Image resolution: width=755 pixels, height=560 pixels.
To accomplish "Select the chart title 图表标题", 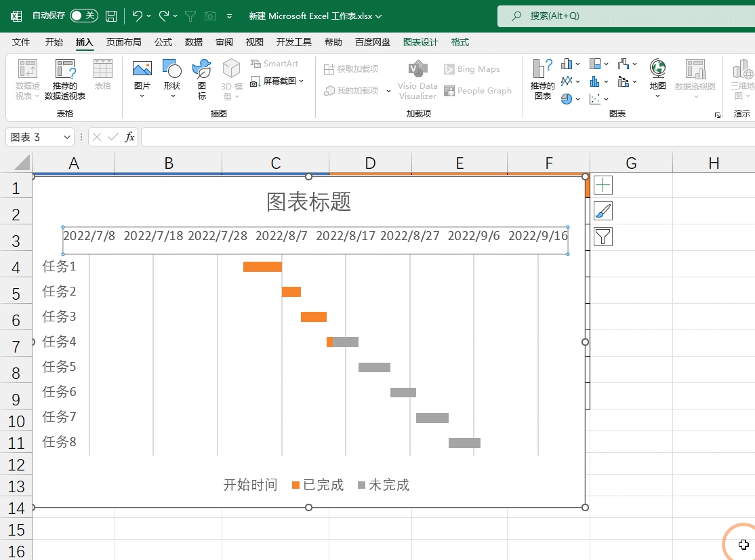I will click(308, 202).
